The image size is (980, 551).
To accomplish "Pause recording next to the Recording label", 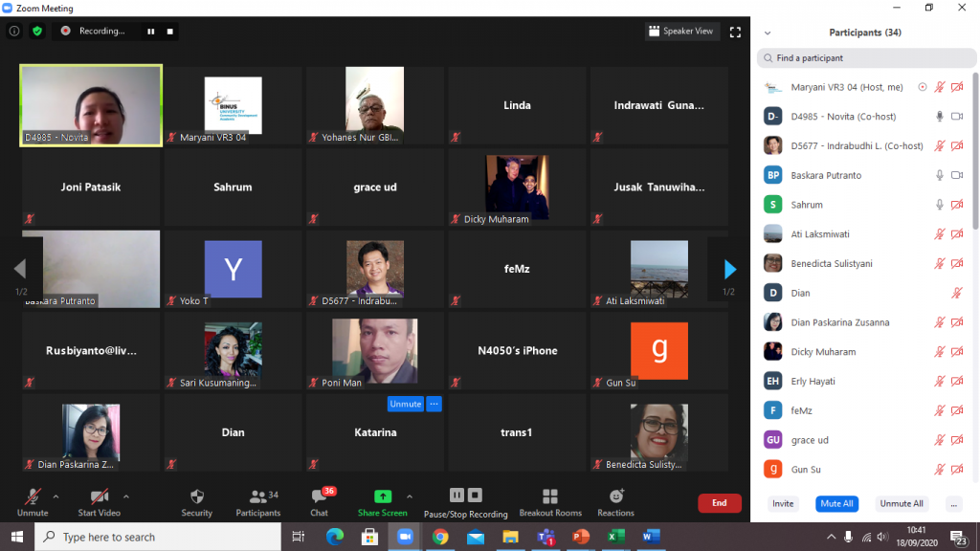I will tap(150, 31).
